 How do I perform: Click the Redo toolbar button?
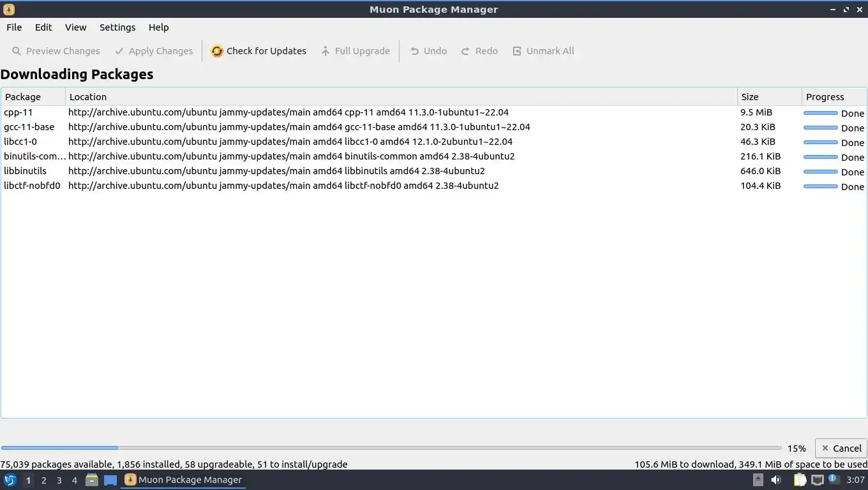pos(479,51)
